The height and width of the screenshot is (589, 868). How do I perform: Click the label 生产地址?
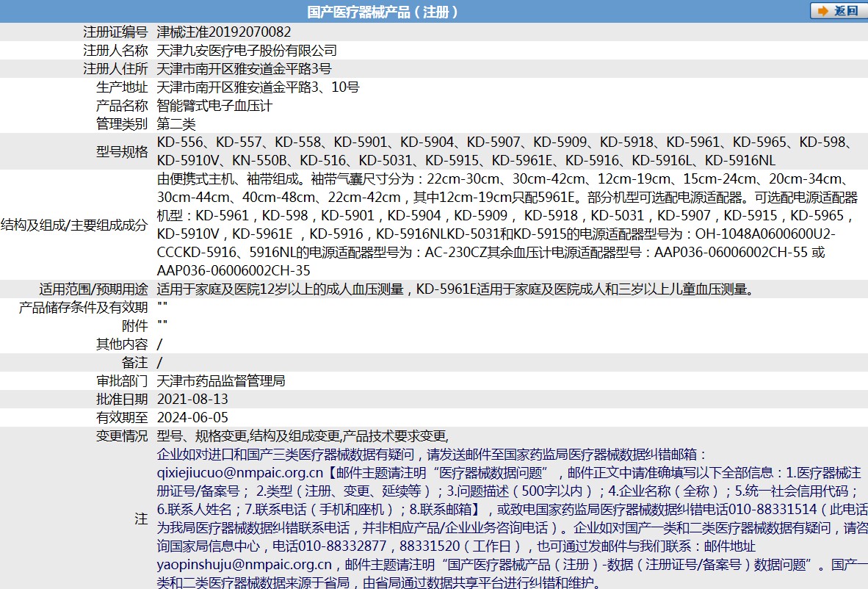pyautogui.click(x=122, y=87)
